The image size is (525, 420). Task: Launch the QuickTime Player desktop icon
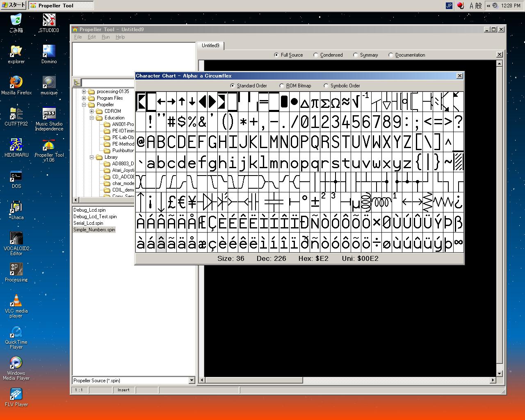pos(16,337)
